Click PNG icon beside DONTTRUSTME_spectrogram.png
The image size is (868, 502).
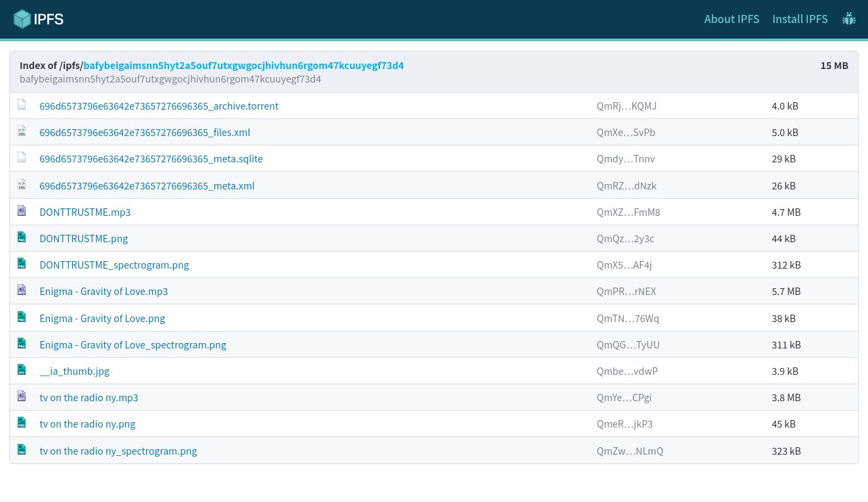click(22, 264)
